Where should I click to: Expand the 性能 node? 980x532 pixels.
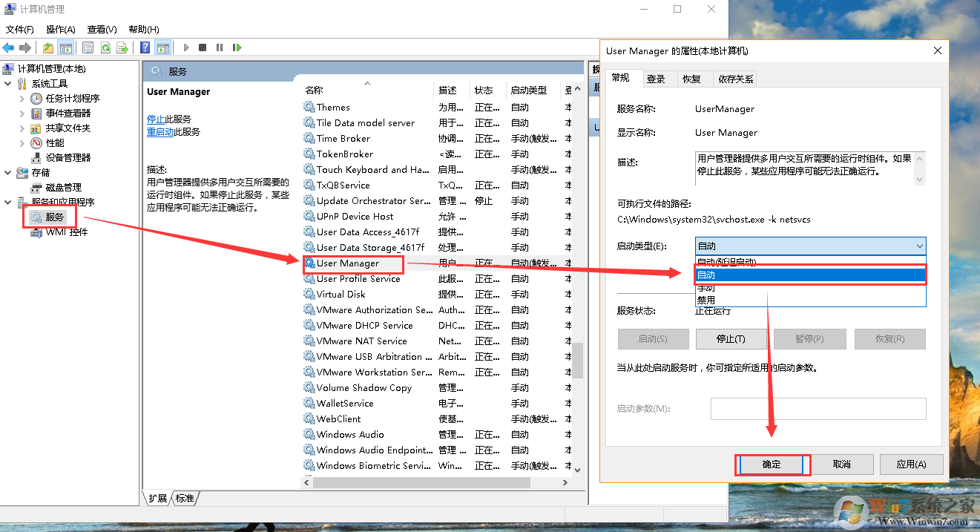tap(22, 143)
